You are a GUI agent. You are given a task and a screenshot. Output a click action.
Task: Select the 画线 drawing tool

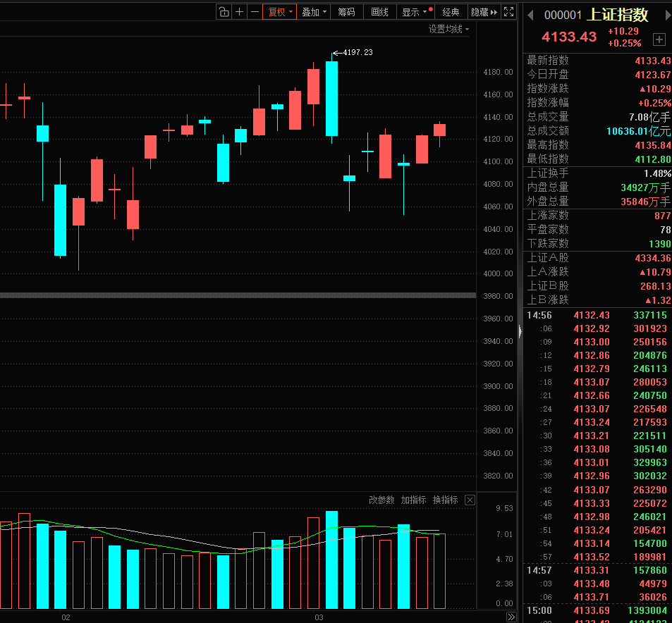coord(379,12)
